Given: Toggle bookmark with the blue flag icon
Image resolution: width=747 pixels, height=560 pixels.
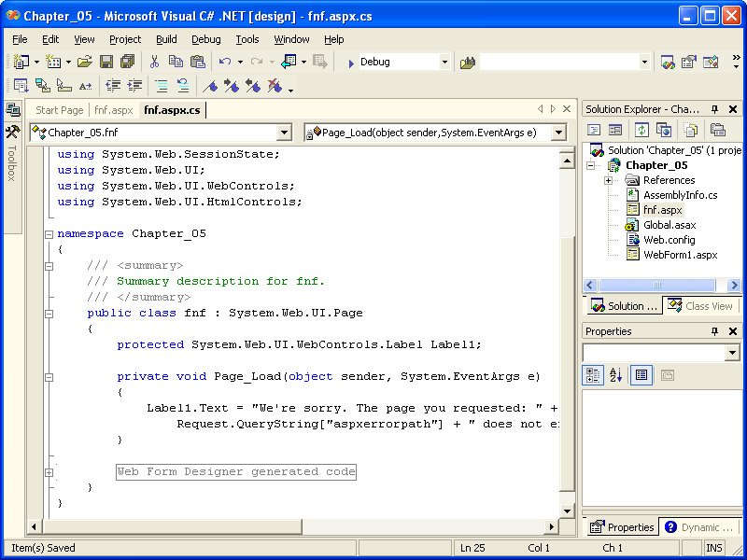Looking at the screenshot, I should point(211,86).
